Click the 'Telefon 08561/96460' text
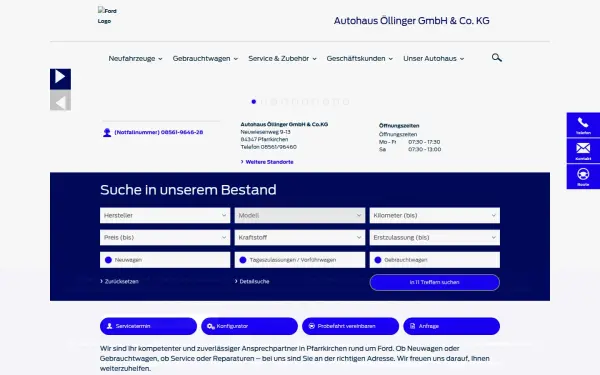The image size is (600, 375). pos(269,147)
